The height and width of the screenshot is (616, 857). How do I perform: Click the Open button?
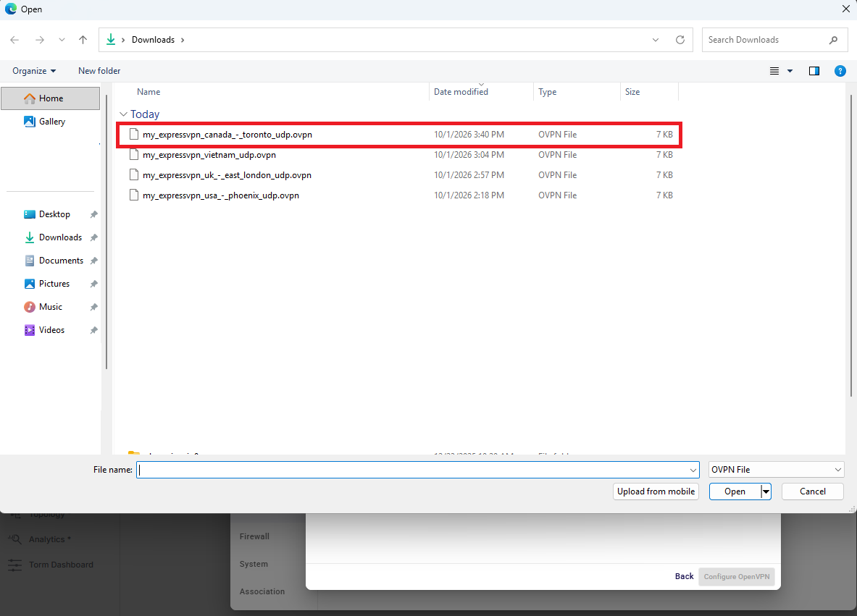735,491
